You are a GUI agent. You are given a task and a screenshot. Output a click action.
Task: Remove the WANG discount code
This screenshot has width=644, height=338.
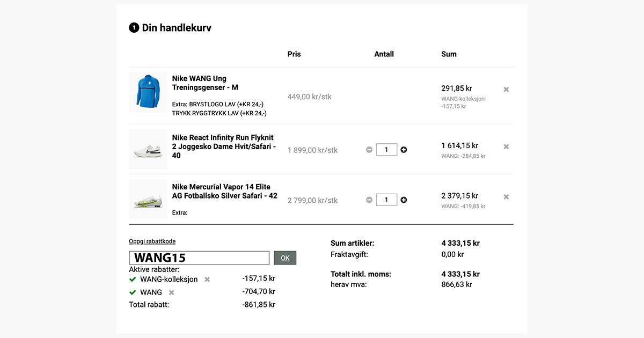coord(172,292)
